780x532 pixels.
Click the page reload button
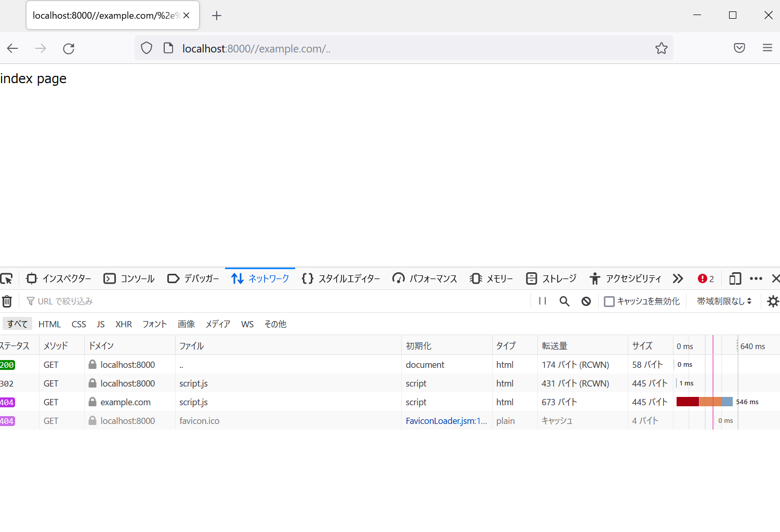(x=69, y=49)
